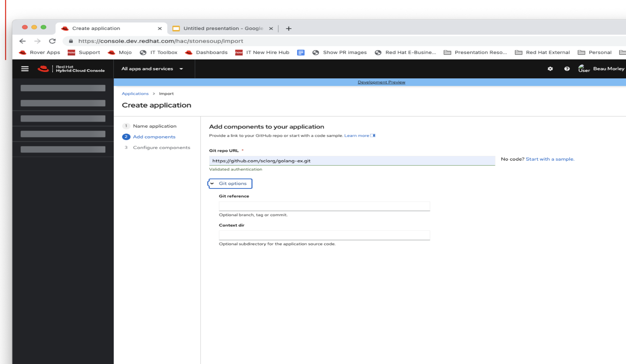Viewport: 626px width, 364px height.
Task: Click the browser address bar URL
Action: [161, 41]
